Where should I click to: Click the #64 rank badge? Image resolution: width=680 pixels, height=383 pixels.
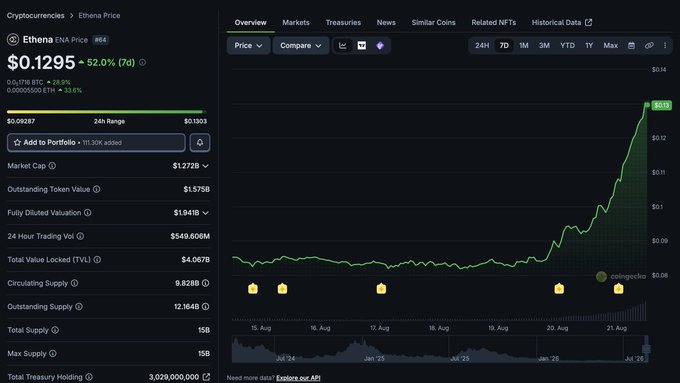point(101,40)
